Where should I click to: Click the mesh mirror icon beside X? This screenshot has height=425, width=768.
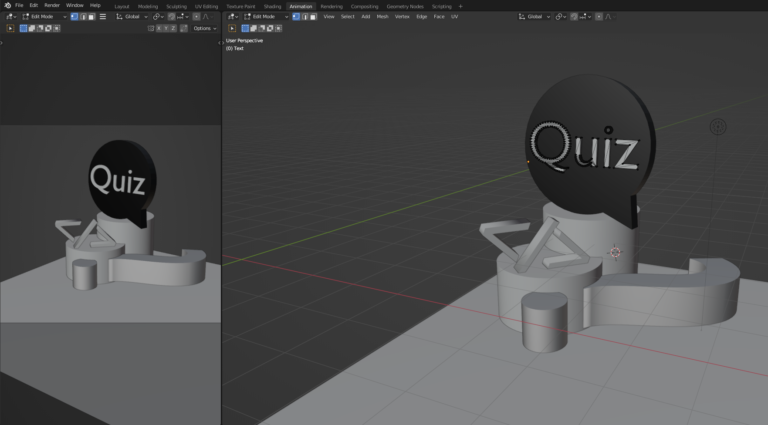[x=151, y=28]
